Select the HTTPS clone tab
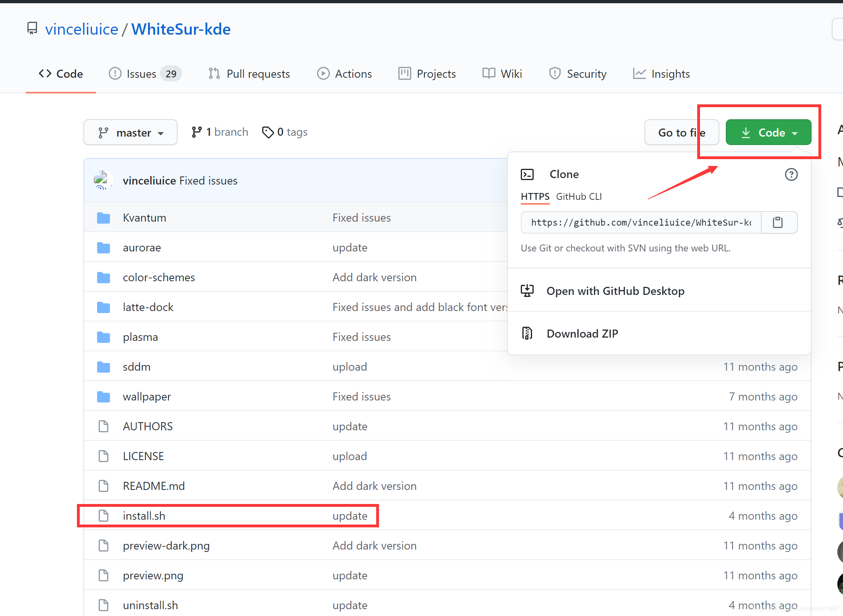The image size is (843, 616). click(535, 197)
